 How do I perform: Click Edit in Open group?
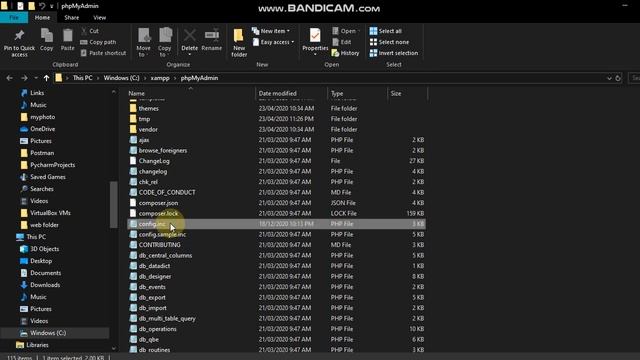pyautogui.click(x=342, y=42)
